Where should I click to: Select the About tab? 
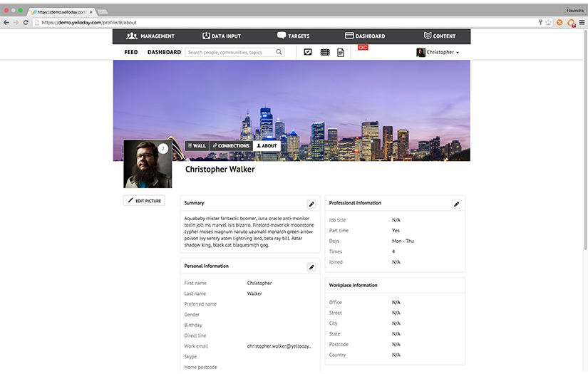tap(267, 146)
